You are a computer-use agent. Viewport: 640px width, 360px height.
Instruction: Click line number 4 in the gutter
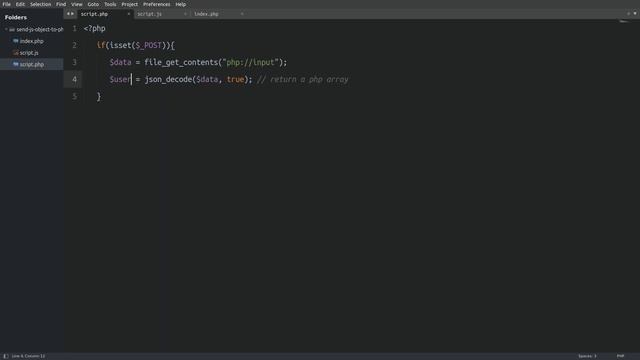(74, 79)
